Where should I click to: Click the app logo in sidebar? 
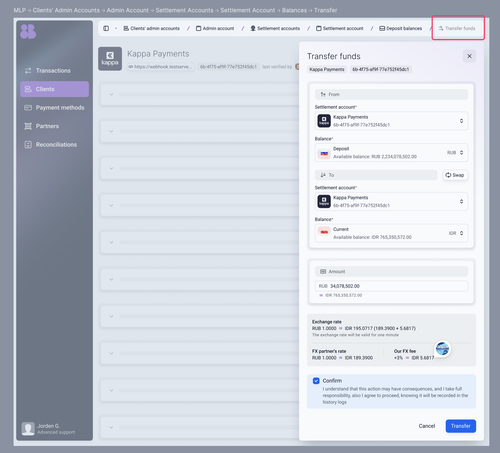click(x=28, y=31)
